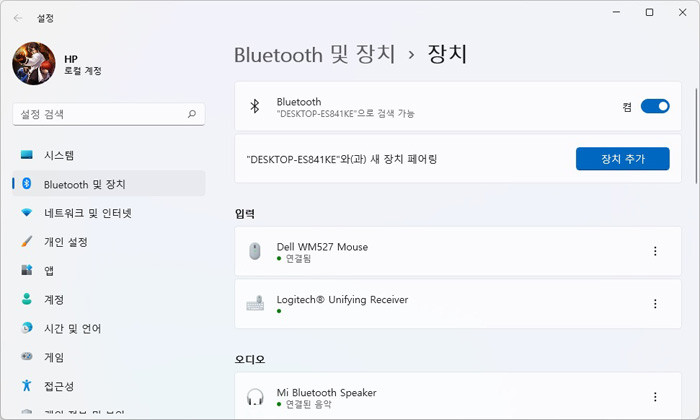Click the 장치 추가 button

pyautogui.click(x=623, y=159)
